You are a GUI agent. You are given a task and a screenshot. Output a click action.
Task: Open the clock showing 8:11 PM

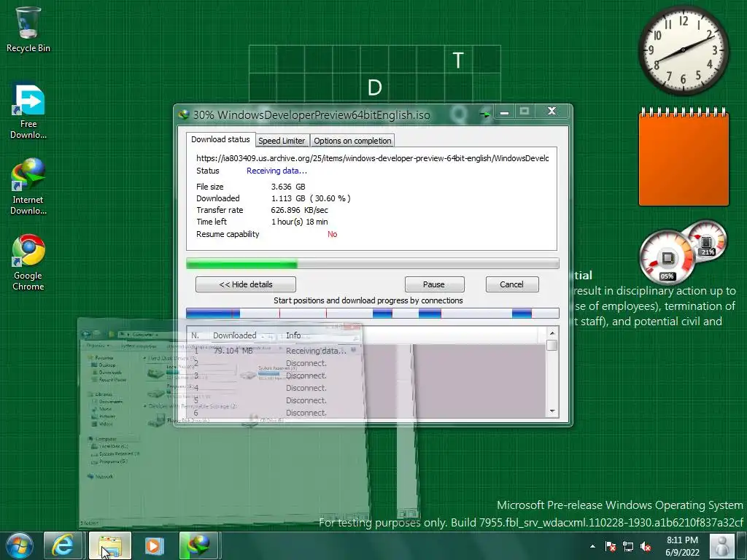pyautogui.click(x=682, y=545)
